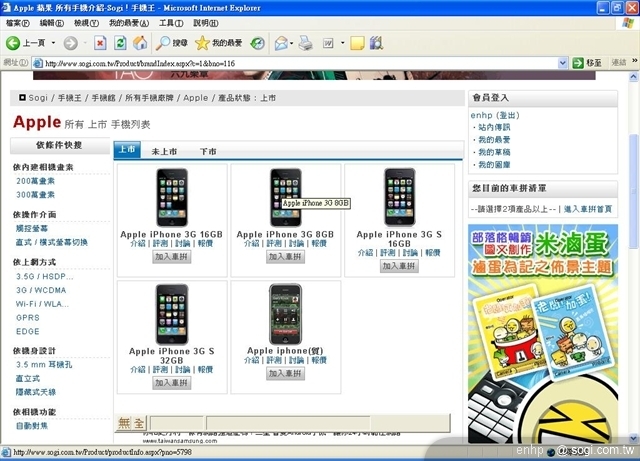This screenshot has width=640, height=461.
Task: Open 討論 link for Apple iphone(貿)
Action: tap(297, 360)
